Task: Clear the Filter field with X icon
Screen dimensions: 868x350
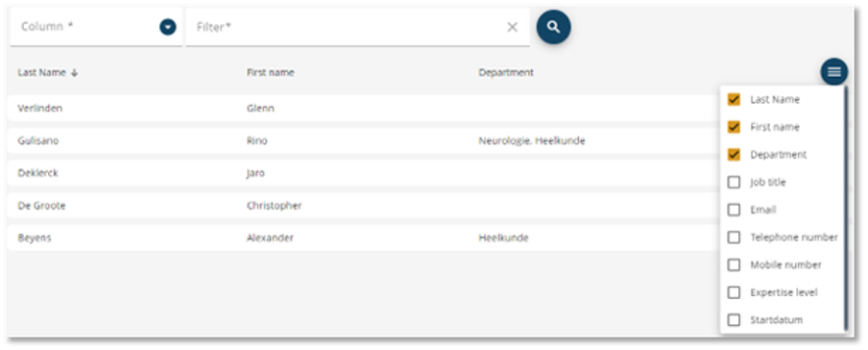Action: coord(513,27)
